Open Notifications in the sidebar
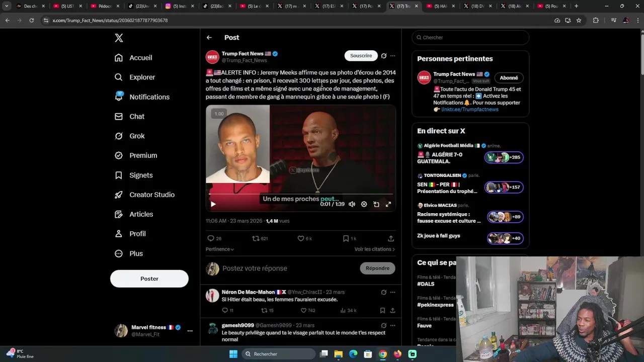This screenshot has width=644, height=362. [142, 97]
